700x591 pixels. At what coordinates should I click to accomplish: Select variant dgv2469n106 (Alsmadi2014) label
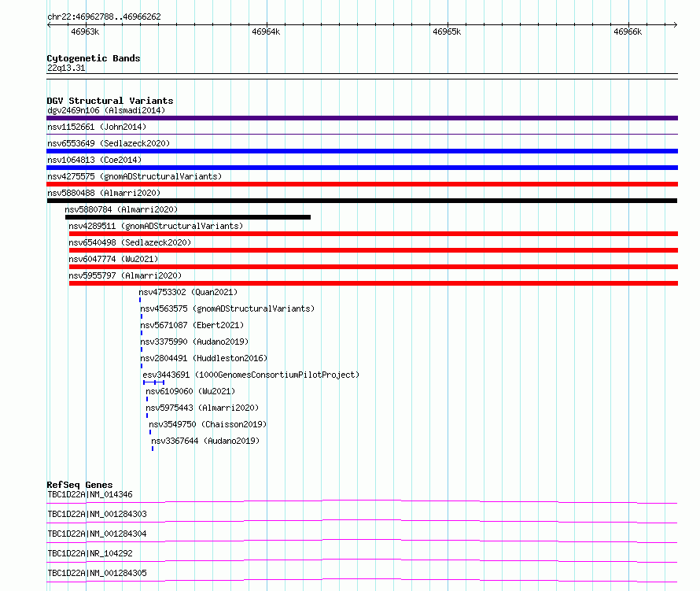tap(106, 110)
